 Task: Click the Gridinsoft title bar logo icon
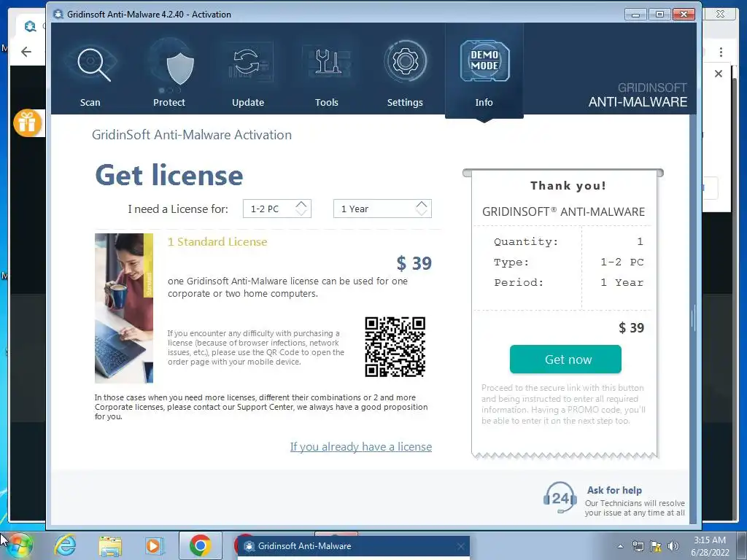[58, 15]
